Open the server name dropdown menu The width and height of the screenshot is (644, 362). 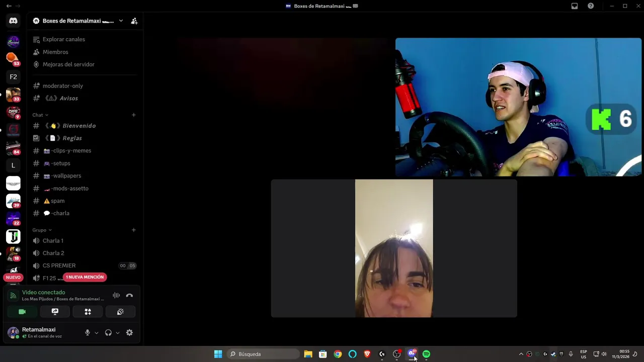(x=121, y=21)
